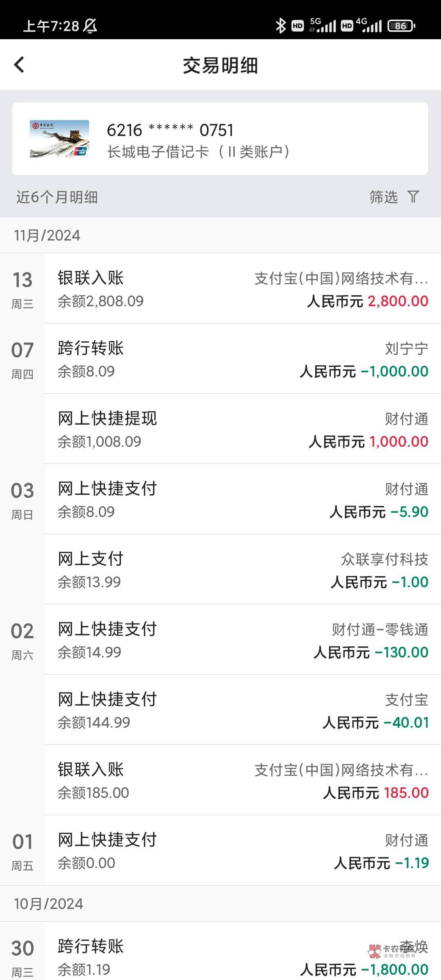Tap the card number 6216 ****** 0751
The height and width of the screenshot is (980, 441).
tap(170, 130)
